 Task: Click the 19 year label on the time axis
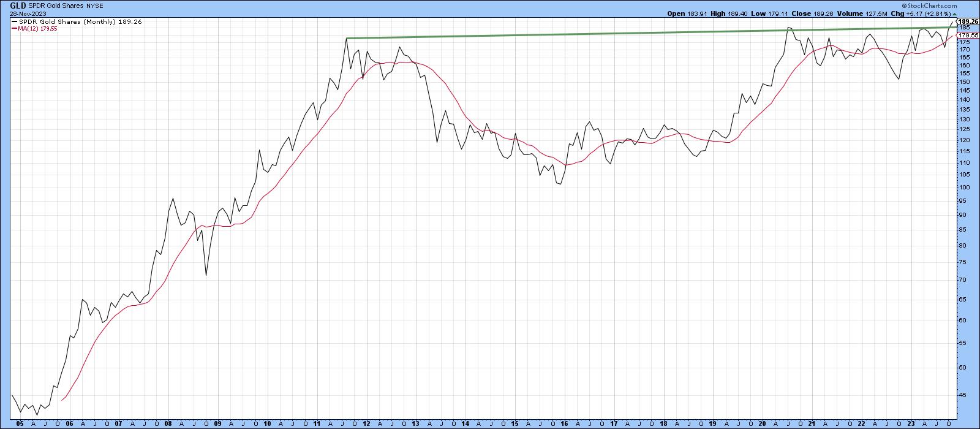tap(713, 423)
